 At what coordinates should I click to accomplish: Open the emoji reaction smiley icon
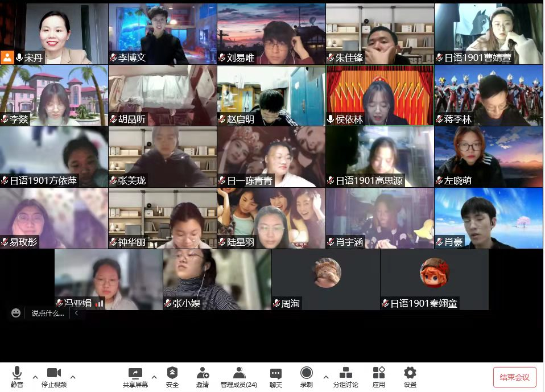16,313
